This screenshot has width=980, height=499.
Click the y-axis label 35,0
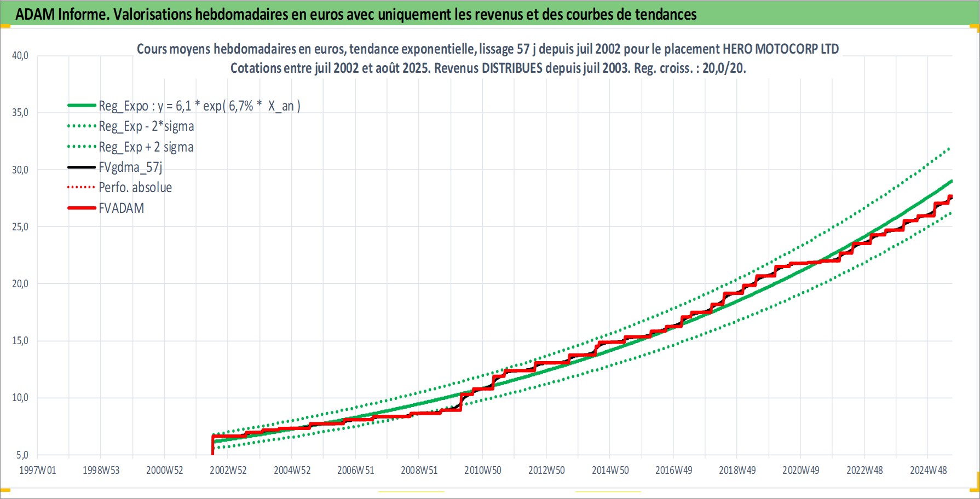pyautogui.click(x=20, y=112)
